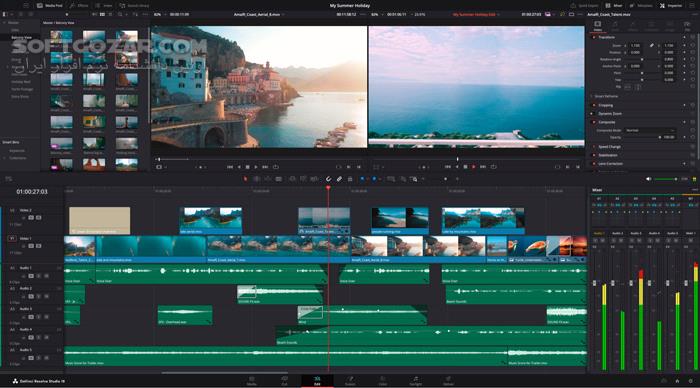Open source viewer zoom percentage dropdown
Screen dimensions: 700x388
tap(159, 15)
